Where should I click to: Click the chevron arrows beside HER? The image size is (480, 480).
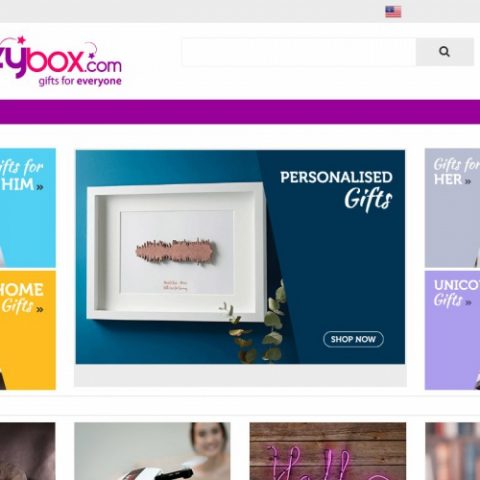(x=468, y=182)
